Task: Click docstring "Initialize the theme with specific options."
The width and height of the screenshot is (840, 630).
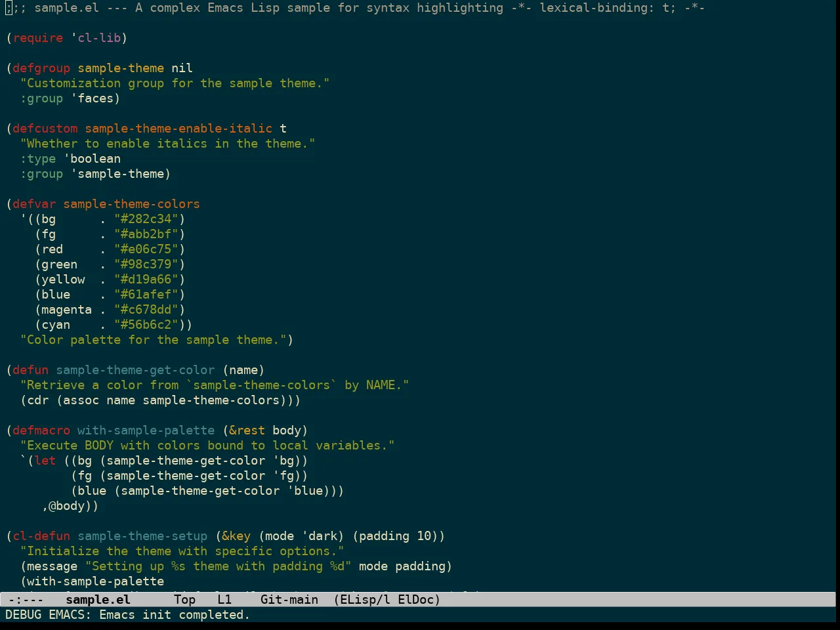Action: [182, 551]
